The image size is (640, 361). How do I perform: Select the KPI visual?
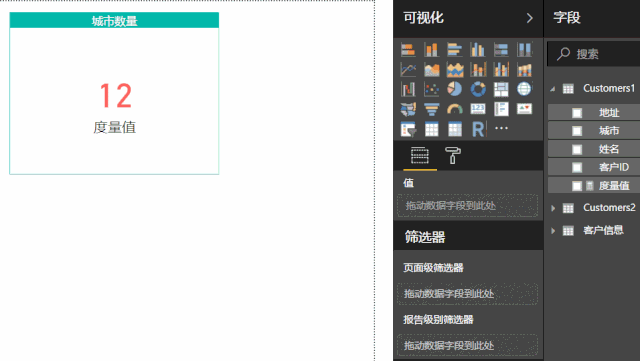coord(524,109)
